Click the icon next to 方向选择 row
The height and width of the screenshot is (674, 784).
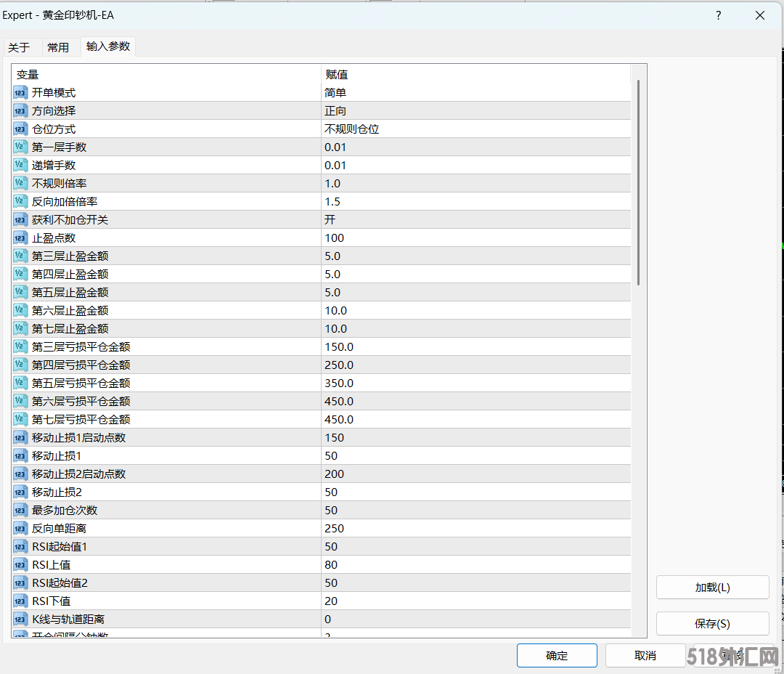pos(20,110)
